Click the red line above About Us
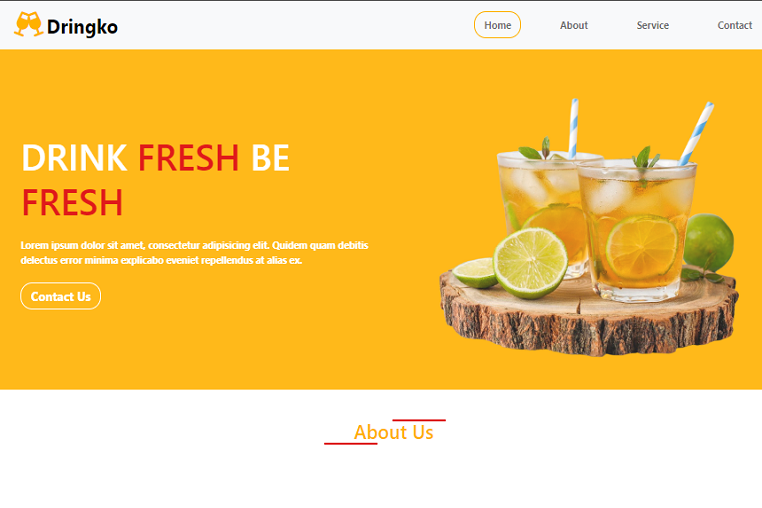762x508 pixels. coord(419,420)
